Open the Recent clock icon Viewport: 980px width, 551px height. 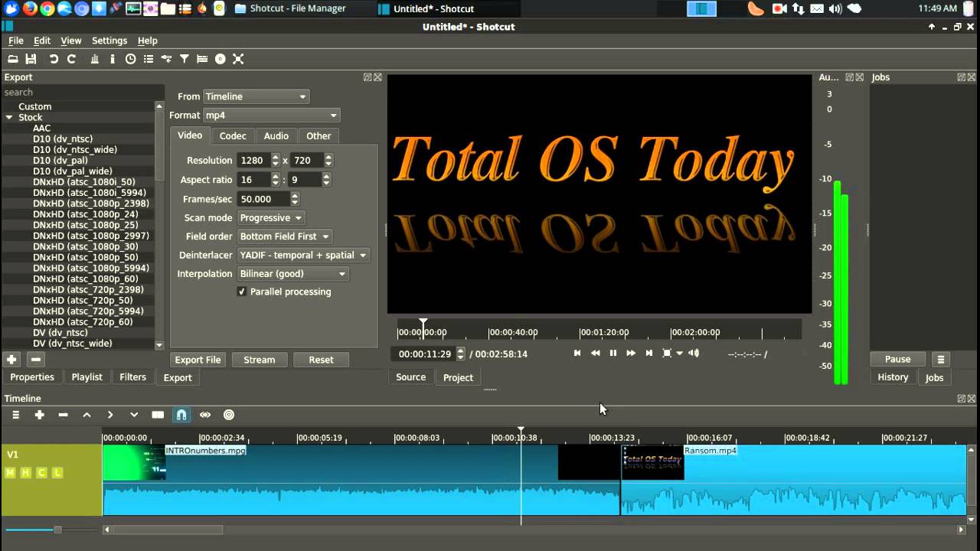click(x=131, y=59)
